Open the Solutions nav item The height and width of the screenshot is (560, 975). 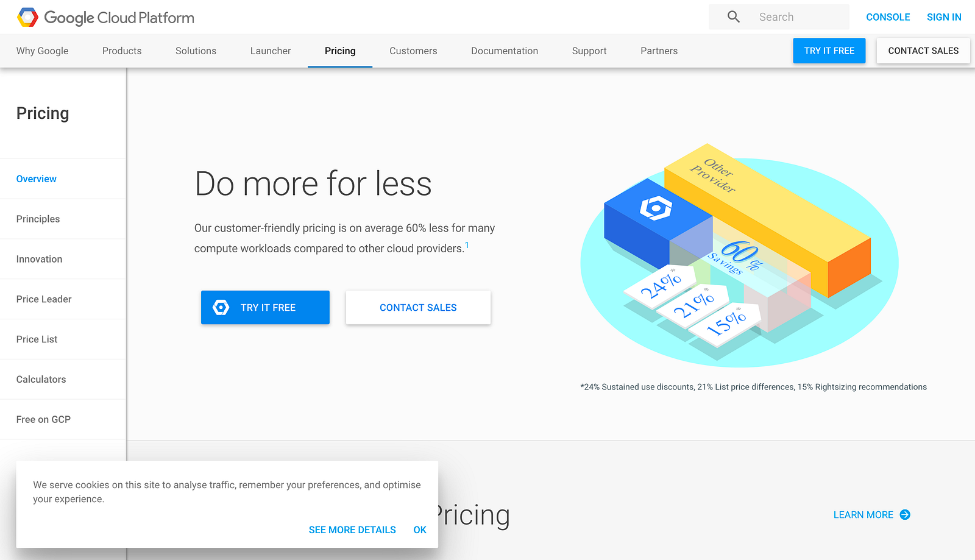[196, 51]
